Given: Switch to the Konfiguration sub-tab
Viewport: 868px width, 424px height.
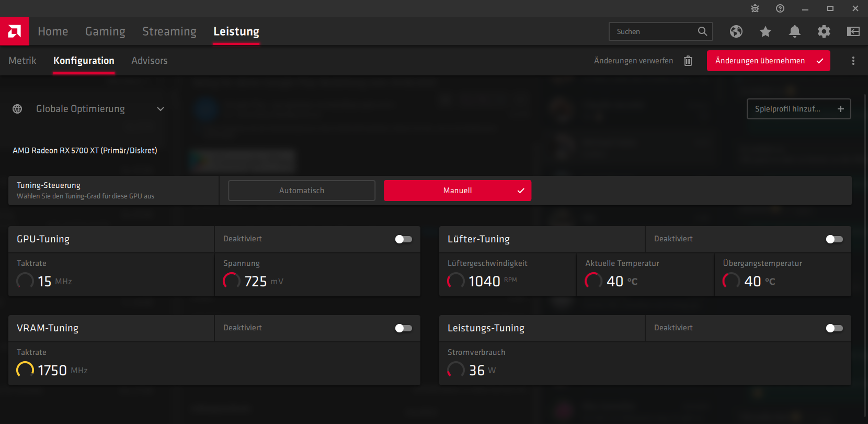Looking at the screenshot, I should tap(84, 61).
